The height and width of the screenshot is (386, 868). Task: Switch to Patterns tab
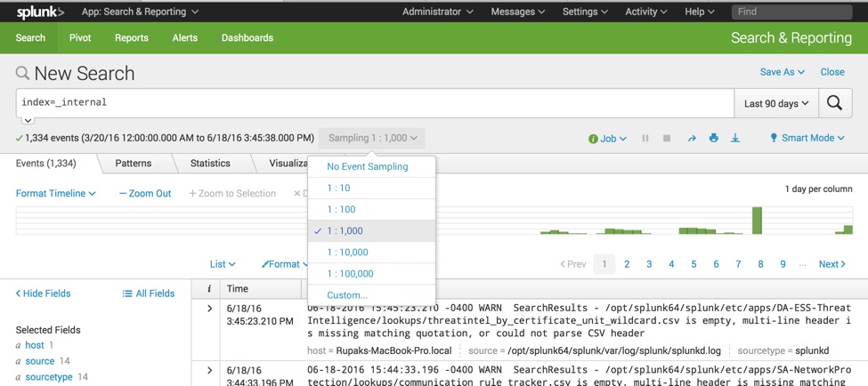[x=134, y=163]
